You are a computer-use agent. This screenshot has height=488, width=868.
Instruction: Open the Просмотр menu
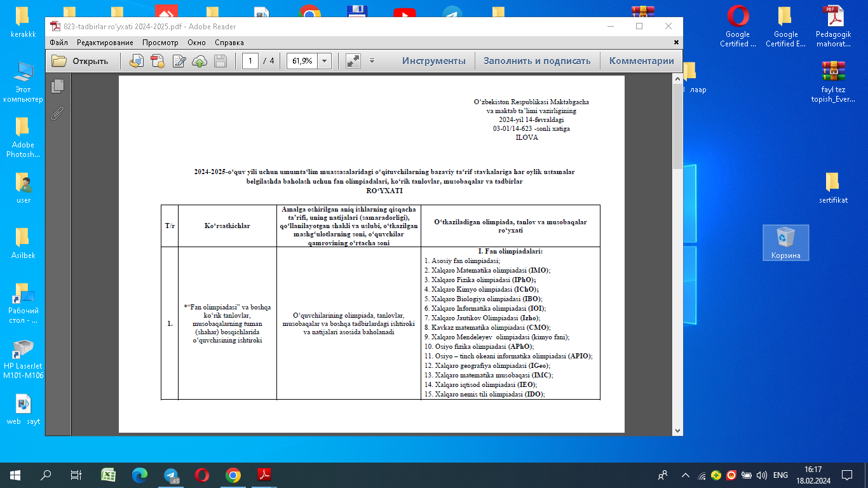tap(160, 43)
